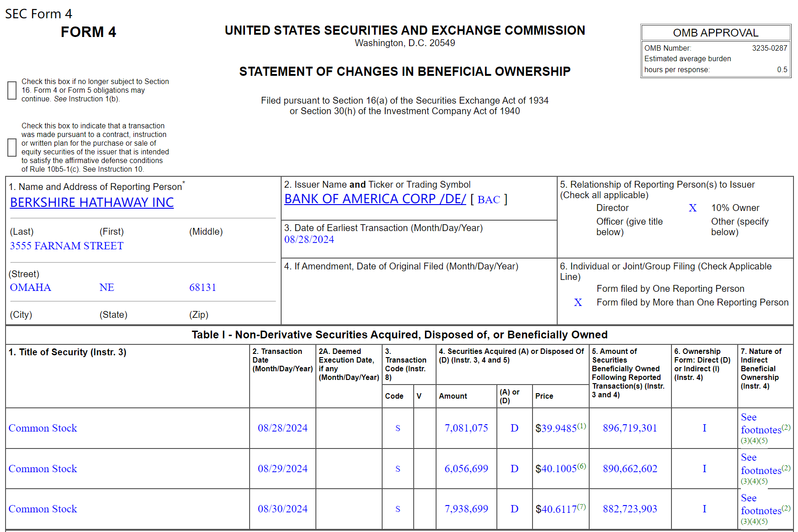Viewport: 798px width, 532px height.
Task: Click the FORM 4 heading
Action: [89, 32]
